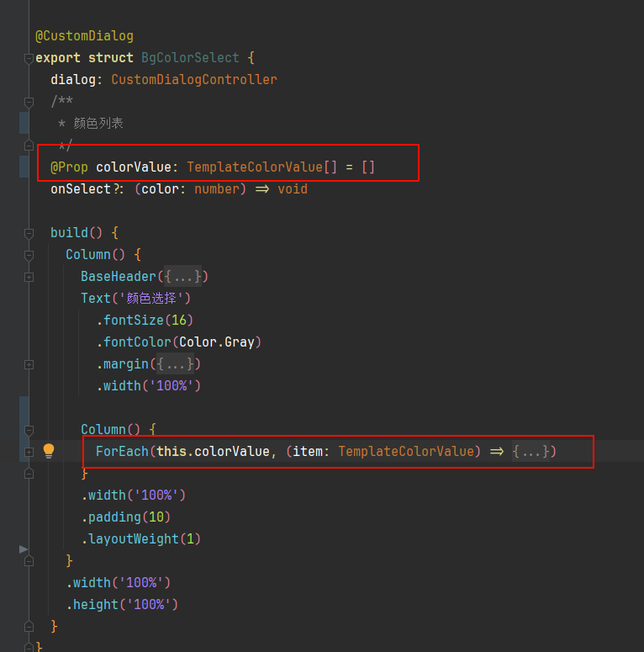This screenshot has width=644, height=652.
Task: Click the TemplateColorValue[] type in the @Prop line
Action: pyautogui.click(x=262, y=167)
